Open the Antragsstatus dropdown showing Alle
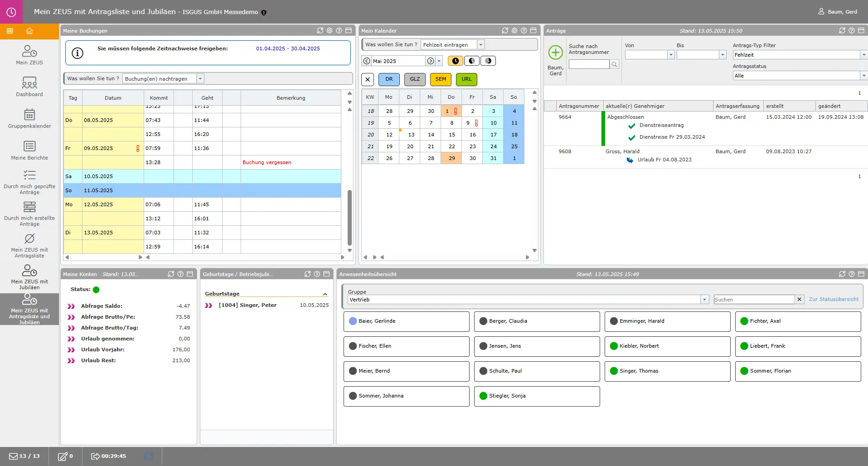Screen dimensions: 868x466 click(863, 76)
